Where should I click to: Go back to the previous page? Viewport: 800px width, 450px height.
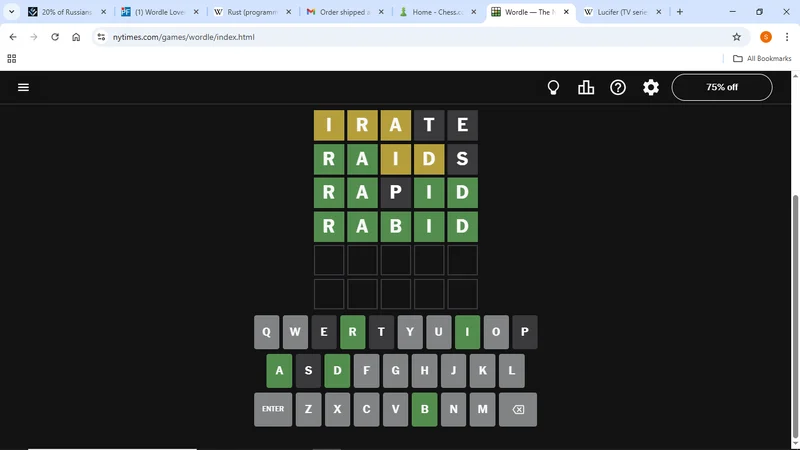coord(13,37)
